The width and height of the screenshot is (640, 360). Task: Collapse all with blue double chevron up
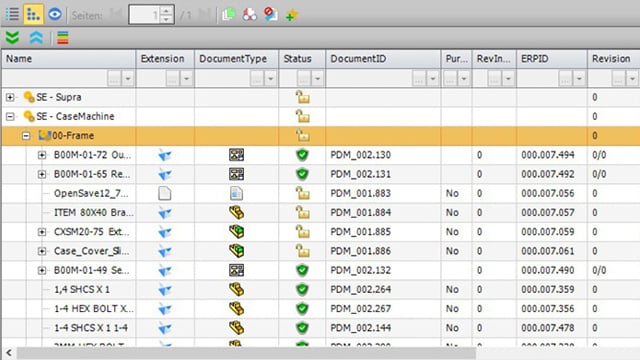36,38
